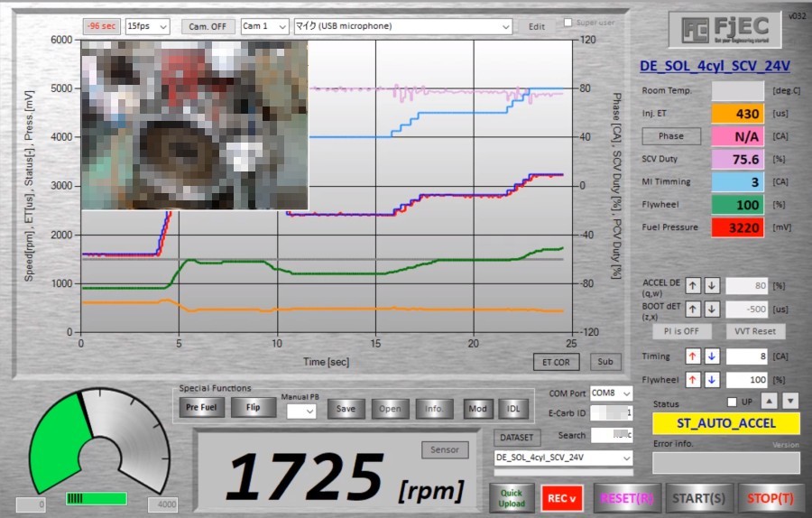The height and width of the screenshot is (518, 812).
Task: Enable the Super user checkbox
Action: 567,23
